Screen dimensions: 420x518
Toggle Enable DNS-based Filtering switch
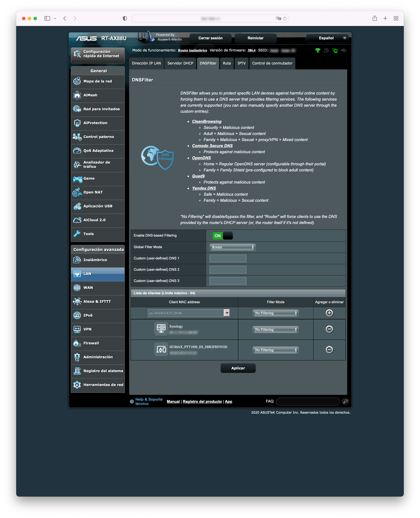pos(223,236)
